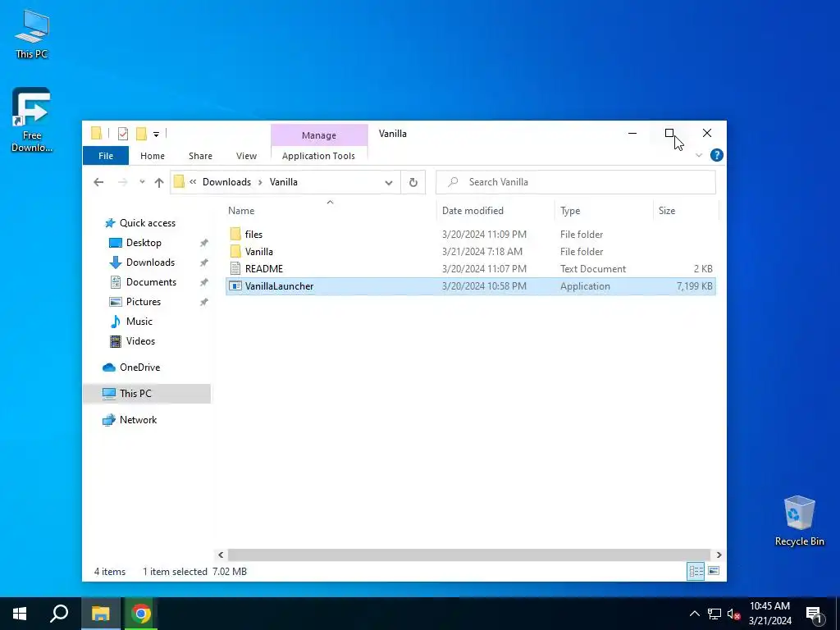This screenshot has height=630, width=840.
Task: Select This PC in navigation pane
Action: tap(147, 393)
